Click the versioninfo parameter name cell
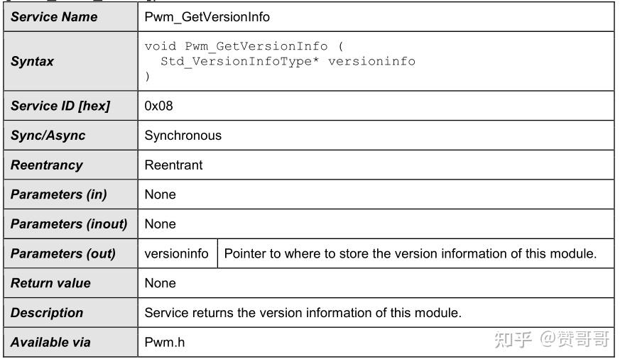Image resolution: width=625 pixels, height=364 pixels. pyautogui.click(x=177, y=253)
